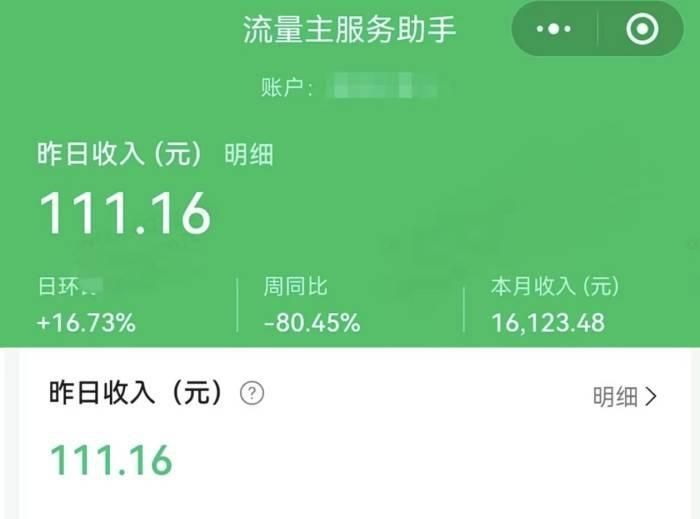Select the blurred account name
This screenshot has width=700, height=519.
(x=384, y=86)
